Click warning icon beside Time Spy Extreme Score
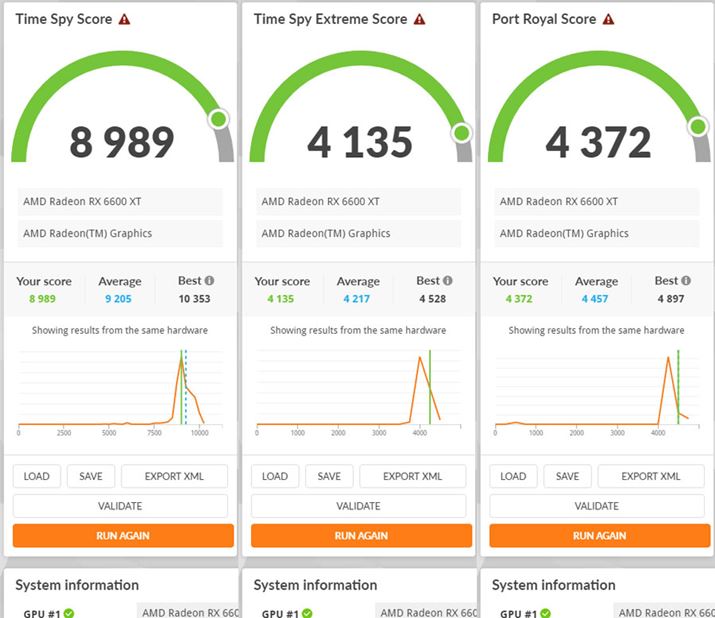715x618 pixels. pyautogui.click(x=419, y=19)
